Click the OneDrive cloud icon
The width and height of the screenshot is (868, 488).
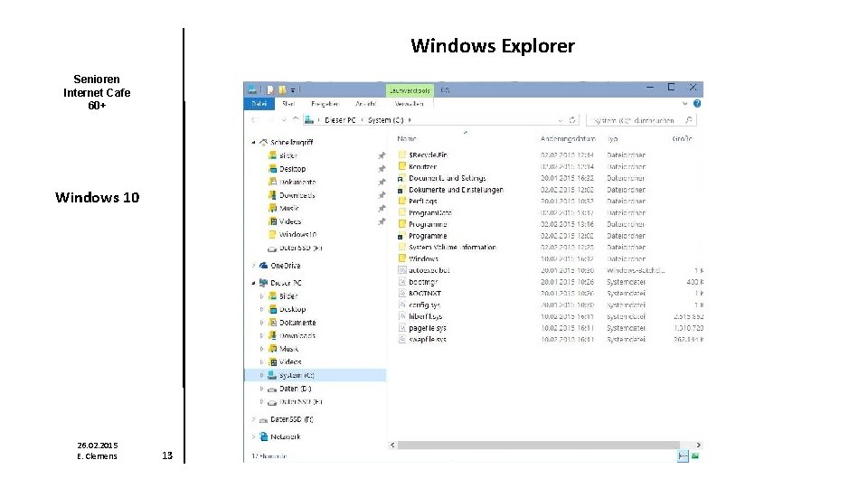coord(263,266)
